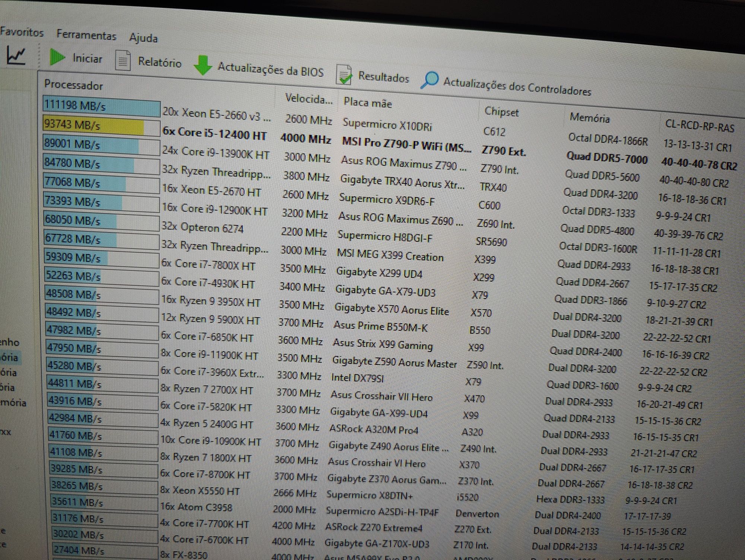This screenshot has width=745, height=560.
Task: Click the Quad DDR5-7000 memory cell
Action: click(607, 157)
